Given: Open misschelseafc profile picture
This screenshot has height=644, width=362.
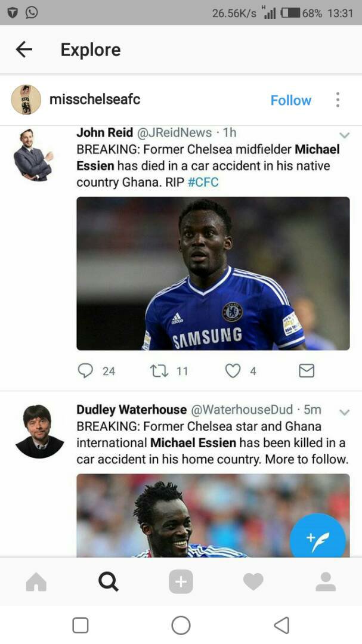Looking at the screenshot, I should pyautogui.click(x=26, y=100).
